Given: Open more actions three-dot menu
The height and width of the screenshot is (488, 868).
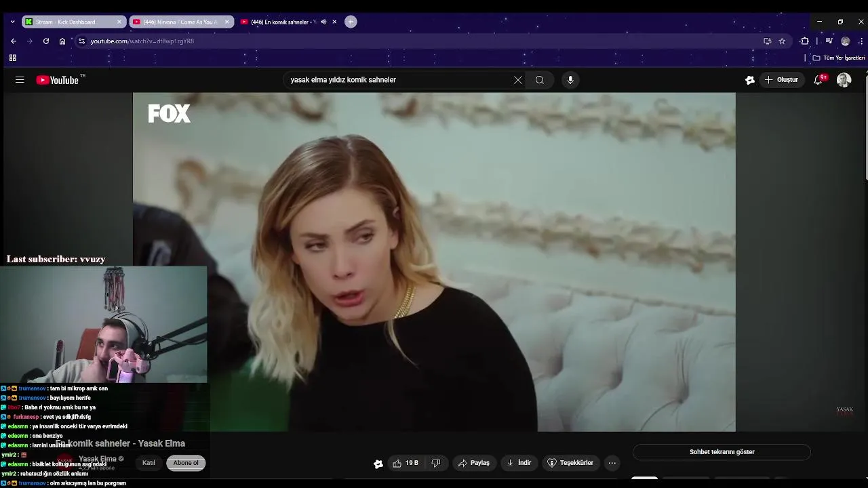Looking at the screenshot, I should [x=612, y=463].
